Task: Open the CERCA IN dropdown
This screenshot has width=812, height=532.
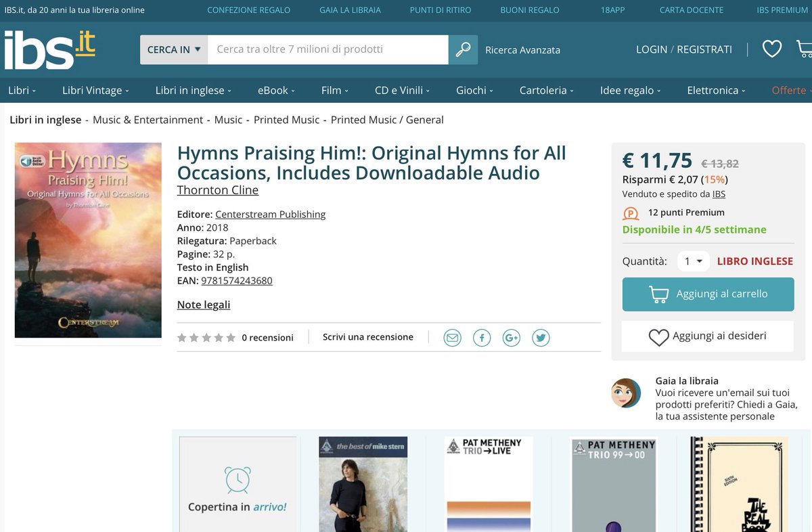Action: click(x=174, y=49)
